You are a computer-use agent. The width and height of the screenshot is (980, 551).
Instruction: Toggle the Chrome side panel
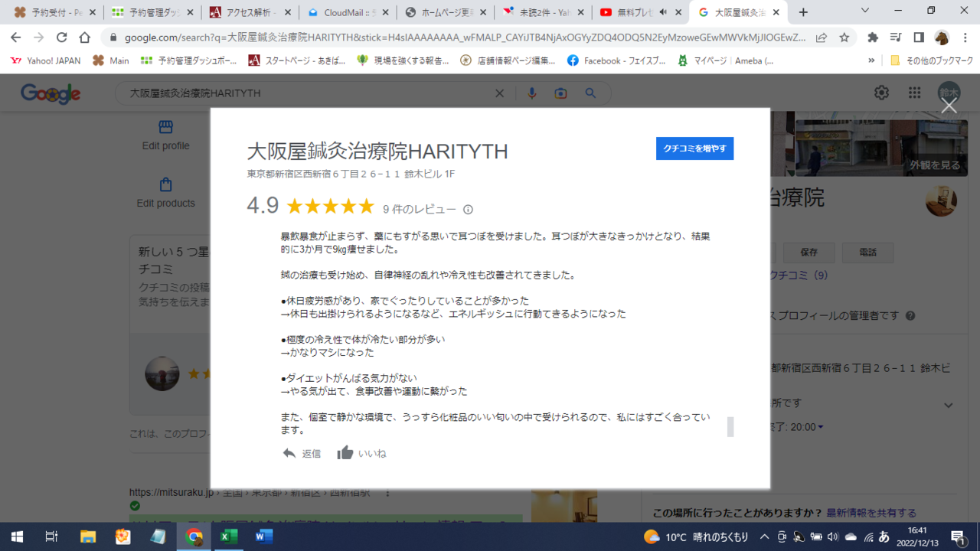(x=919, y=37)
